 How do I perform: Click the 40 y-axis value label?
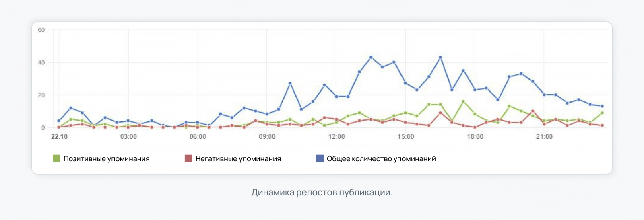click(41, 63)
